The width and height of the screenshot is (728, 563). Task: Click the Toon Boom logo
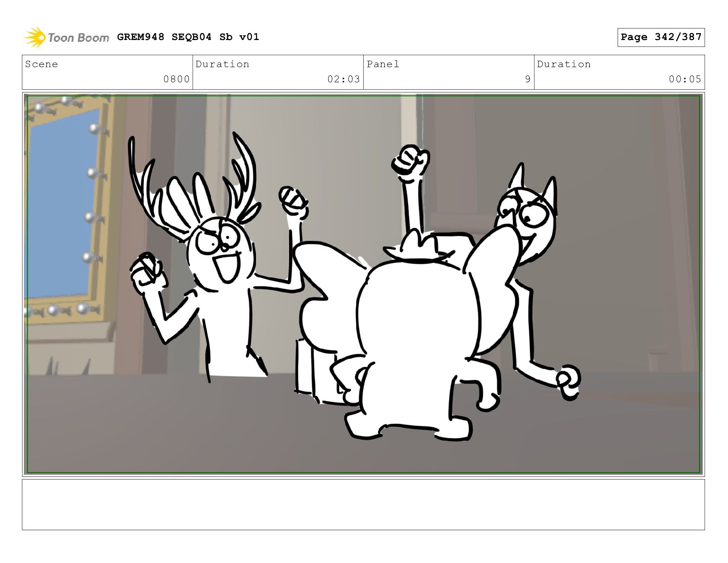coord(66,37)
